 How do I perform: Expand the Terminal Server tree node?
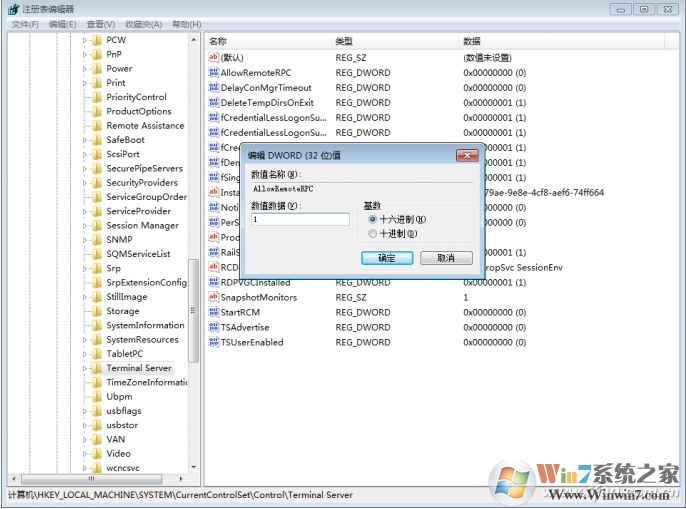[x=85, y=368]
